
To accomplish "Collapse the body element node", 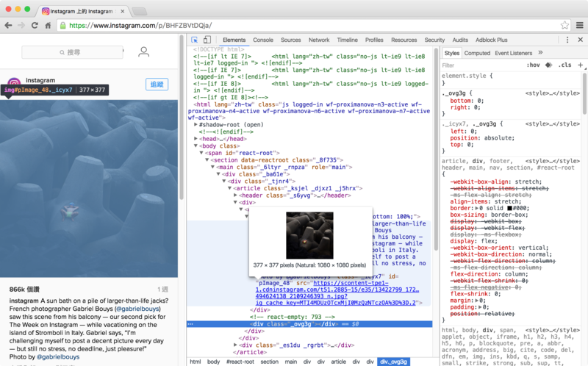I will coord(196,146).
